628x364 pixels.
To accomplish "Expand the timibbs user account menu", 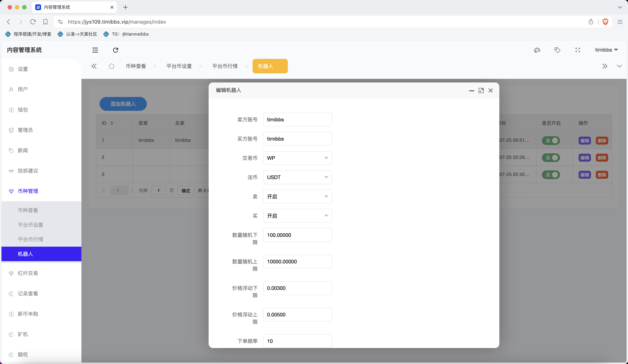I will (606, 50).
